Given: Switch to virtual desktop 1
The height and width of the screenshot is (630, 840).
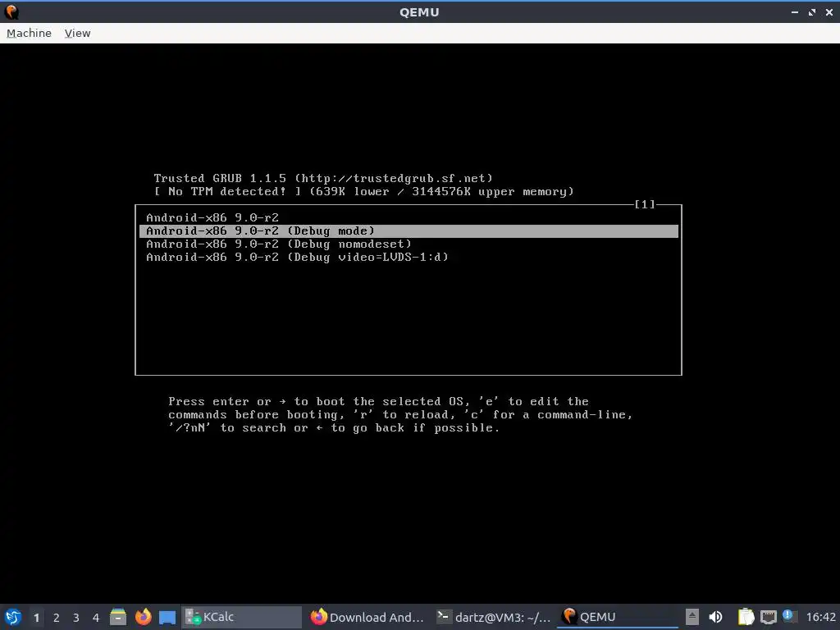Looking at the screenshot, I should pyautogui.click(x=36, y=618).
